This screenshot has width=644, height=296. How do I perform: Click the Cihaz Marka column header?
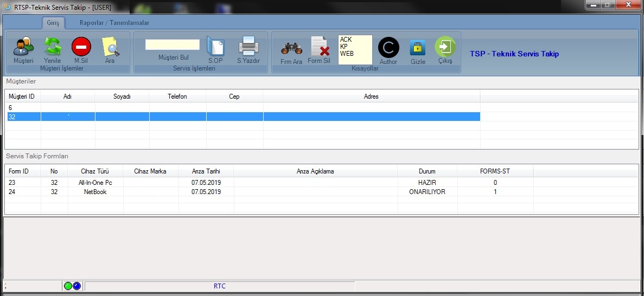click(x=150, y=171)
